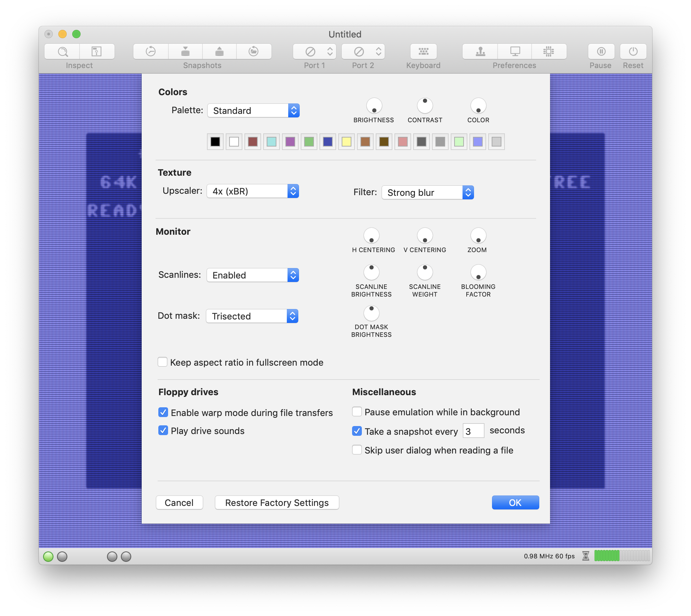Click the Blooming Factor knob
The width and height of the screenshot is (691, 616).
tap(478, 272)
